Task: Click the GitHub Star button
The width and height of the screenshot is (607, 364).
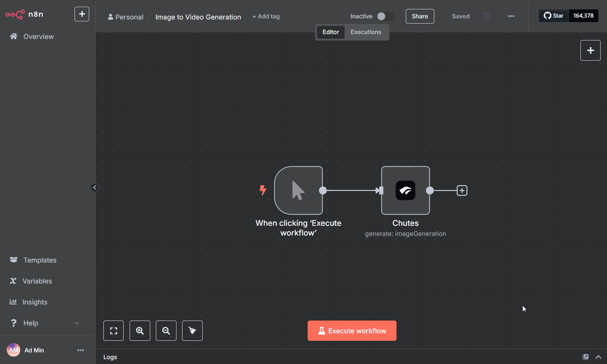Action: click(553, 16)
